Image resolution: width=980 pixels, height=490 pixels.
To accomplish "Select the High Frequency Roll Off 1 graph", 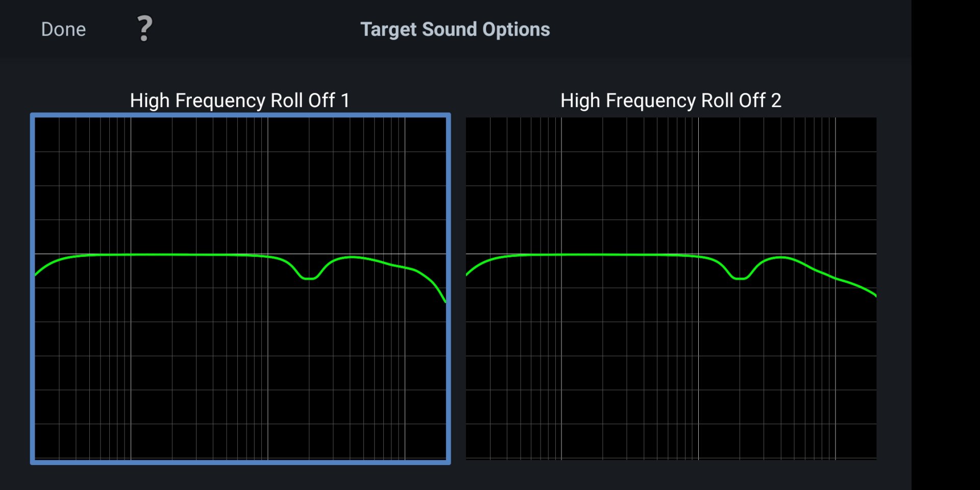I will click(240, 288).
